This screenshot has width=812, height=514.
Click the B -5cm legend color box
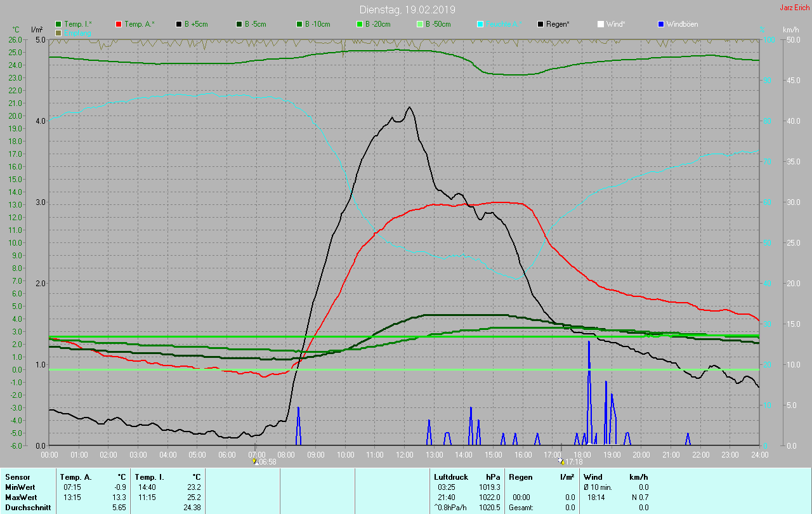click(x=239, y=24)
